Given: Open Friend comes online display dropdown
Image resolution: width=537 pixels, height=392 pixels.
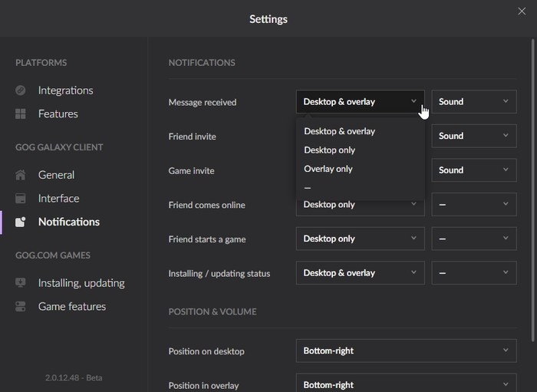Looking at the screenshot, I should click(361, 207).
